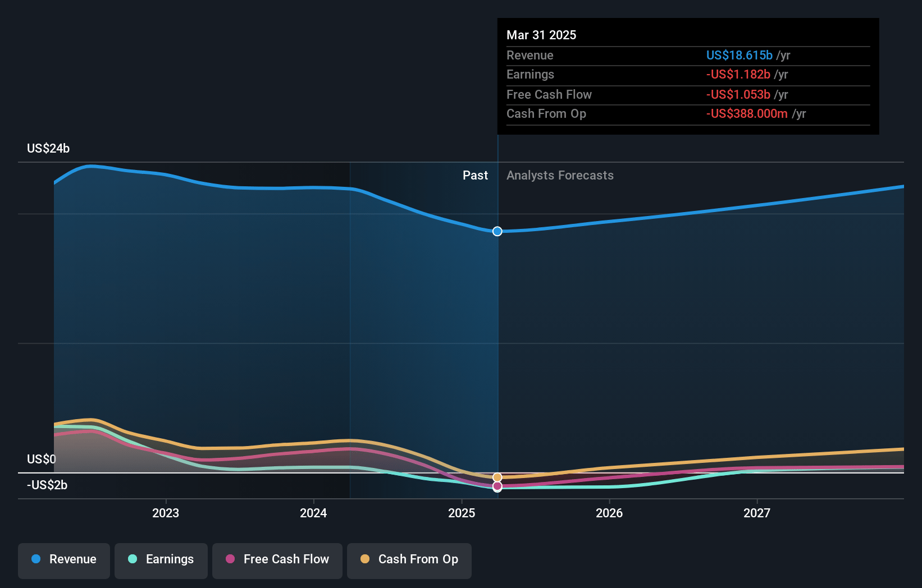
Task: Click the 2024 x-axis label
Action: point(313,513)
